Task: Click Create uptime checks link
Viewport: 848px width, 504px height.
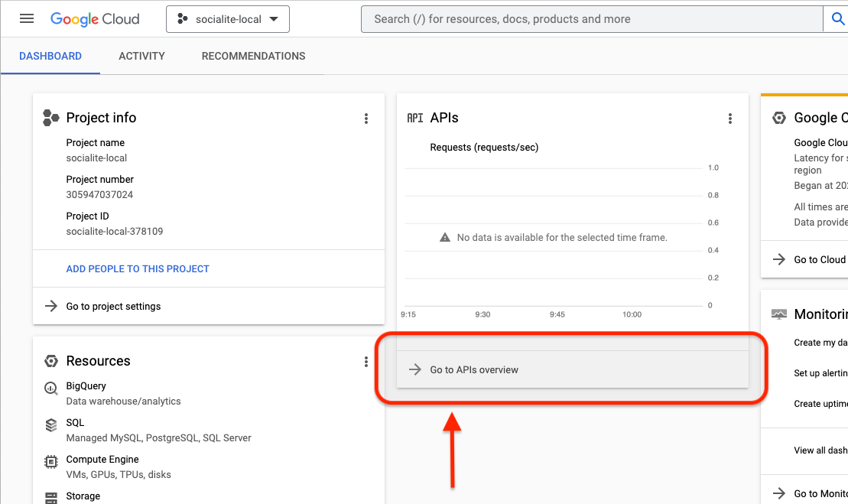Action: (820, 403)
